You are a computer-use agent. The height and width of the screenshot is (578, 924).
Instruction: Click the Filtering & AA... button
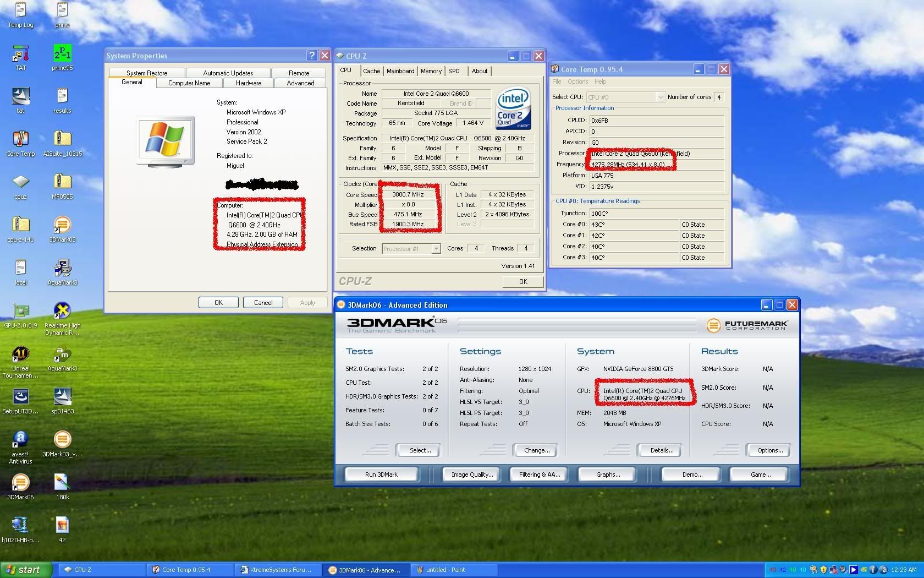[539, 475]
